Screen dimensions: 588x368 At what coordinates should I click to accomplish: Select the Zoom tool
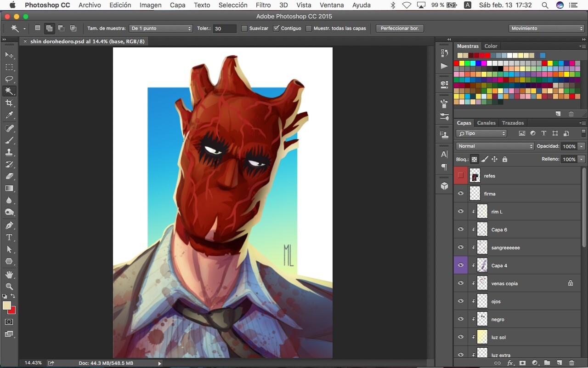[x=9, y=287]
